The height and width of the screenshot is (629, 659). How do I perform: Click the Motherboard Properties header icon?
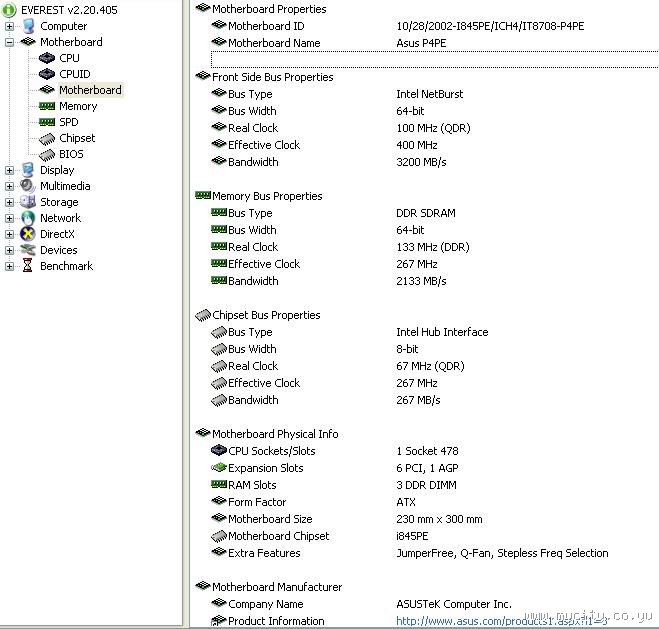(203, 8)
